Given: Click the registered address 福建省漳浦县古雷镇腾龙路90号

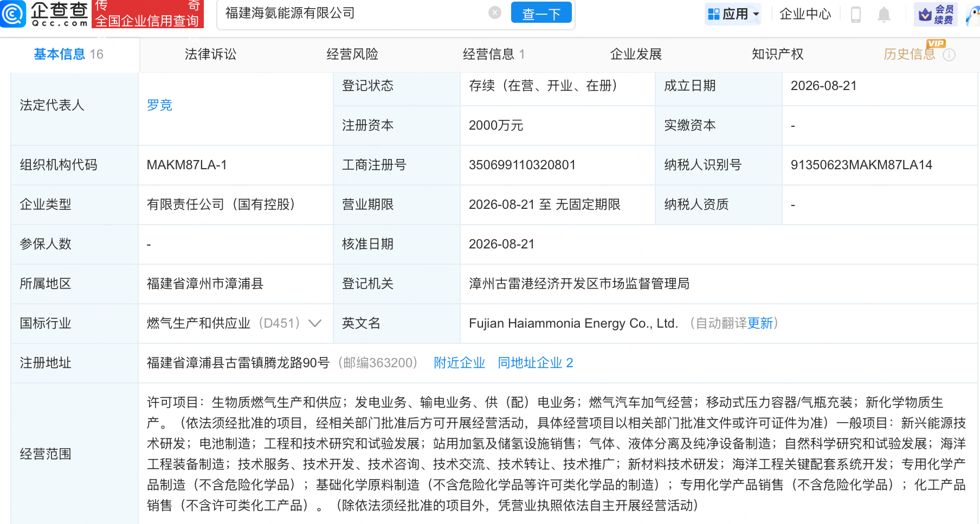Looking at the screenshot, I should [x=238, y=363].
